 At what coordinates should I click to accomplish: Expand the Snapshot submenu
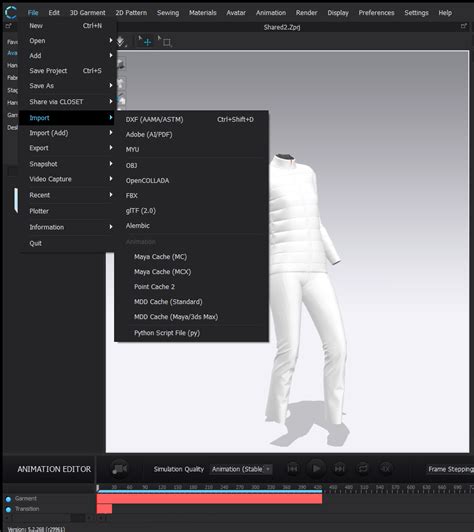pos(68,164)
